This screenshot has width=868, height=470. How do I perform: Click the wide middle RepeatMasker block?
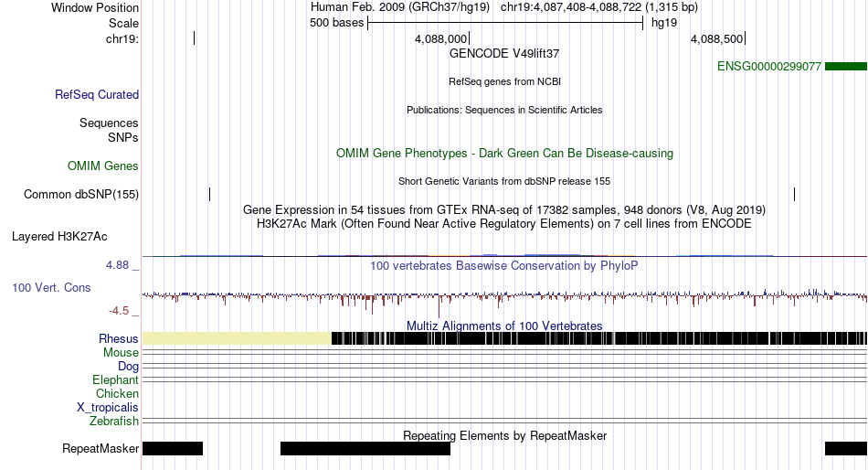point(365,448)
